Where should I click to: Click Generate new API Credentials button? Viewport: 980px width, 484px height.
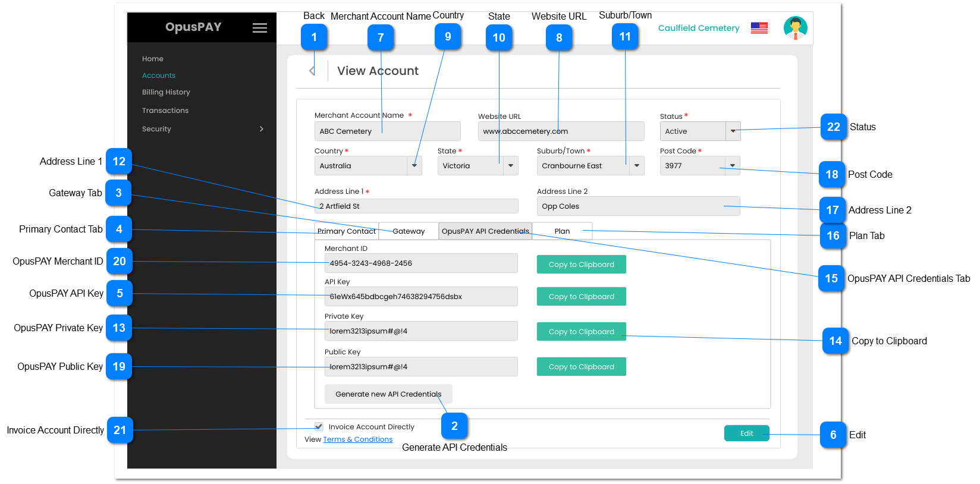[x=388, y=394]
